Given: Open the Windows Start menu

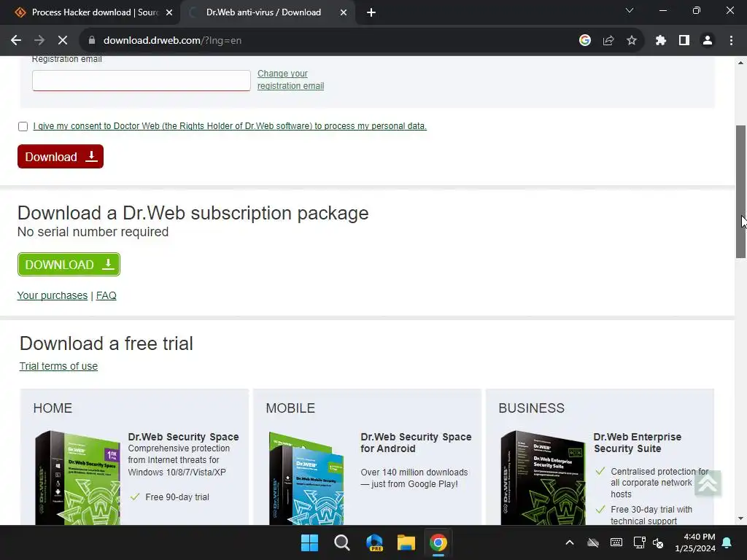Looking at the screenshot, I should coord(309,542).
